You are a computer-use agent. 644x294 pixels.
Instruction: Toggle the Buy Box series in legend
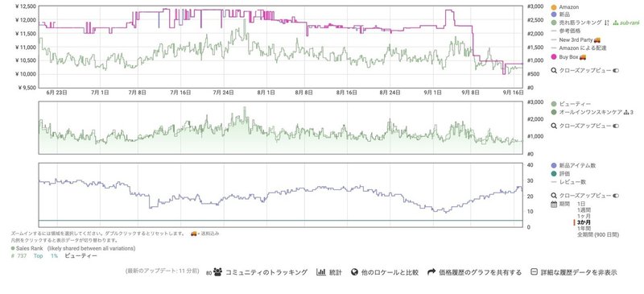(x=568, y=56)
